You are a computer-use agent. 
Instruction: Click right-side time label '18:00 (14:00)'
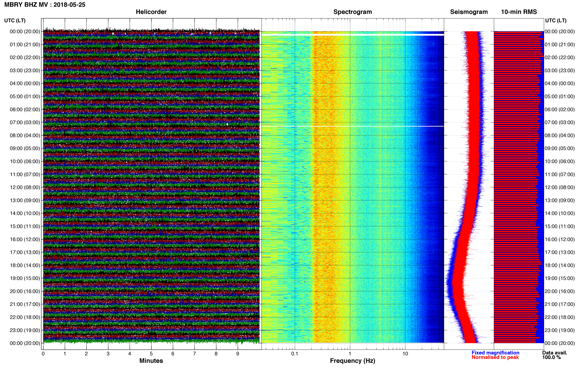tap(560, 265)
